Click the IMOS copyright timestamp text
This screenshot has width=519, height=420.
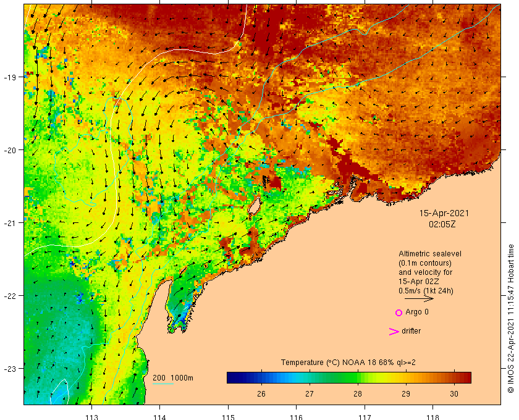[511, 319]
